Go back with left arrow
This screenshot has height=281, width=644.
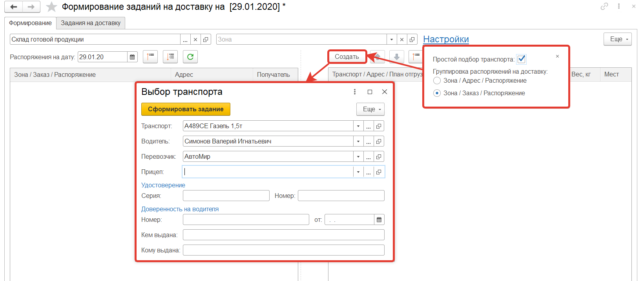tap(14, 7)
